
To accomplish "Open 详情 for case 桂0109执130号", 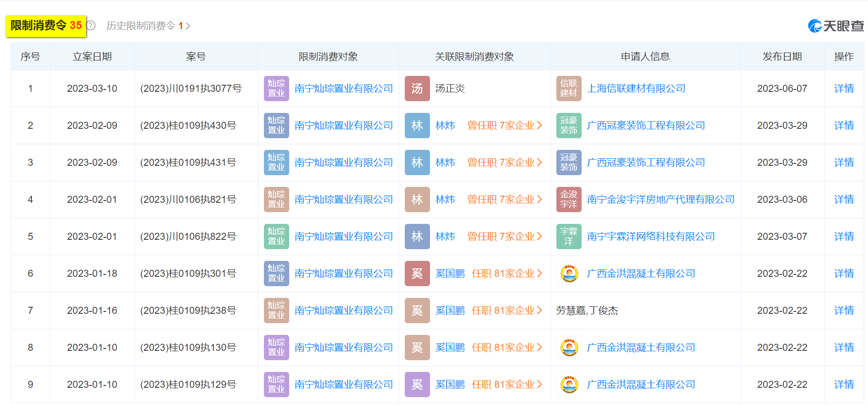I will click(x=844, y=348).
